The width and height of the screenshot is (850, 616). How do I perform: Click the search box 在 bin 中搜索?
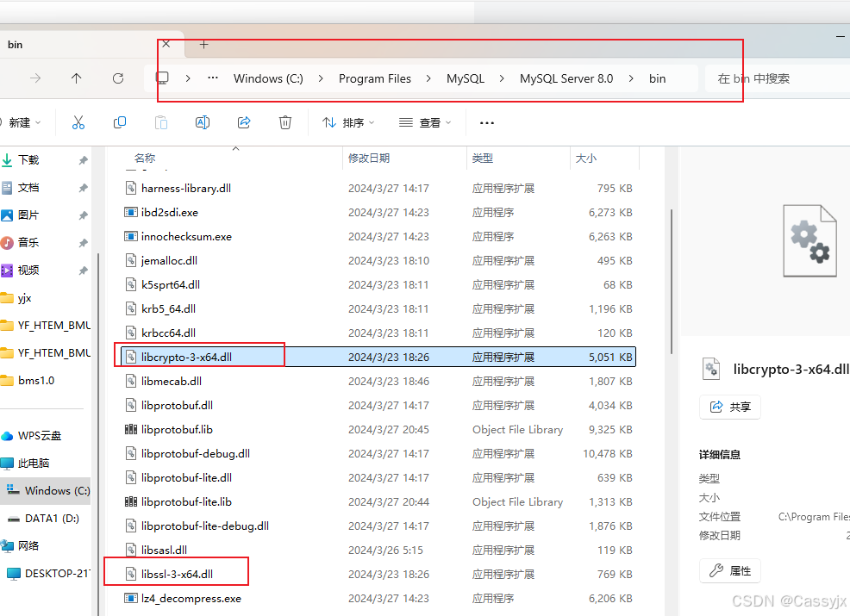click(x=778, y=78)
